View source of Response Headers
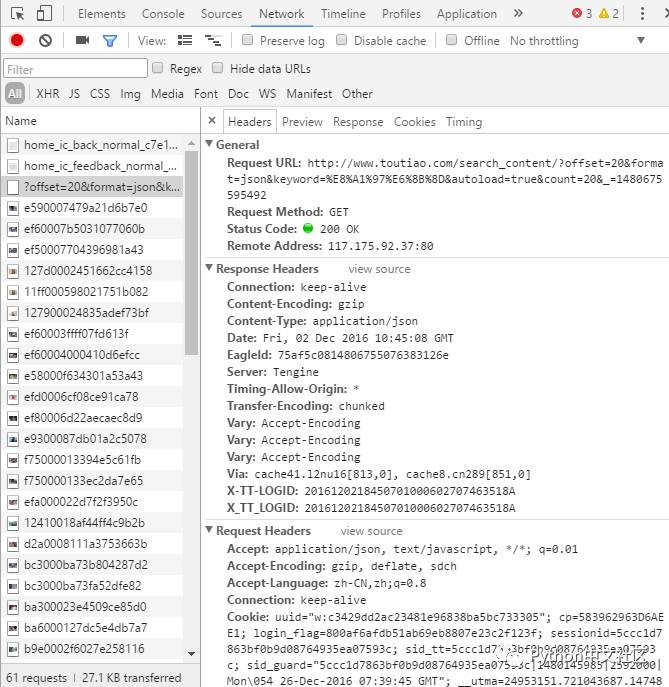The height and width of the screenshot is (687, 669). point(379,269)
